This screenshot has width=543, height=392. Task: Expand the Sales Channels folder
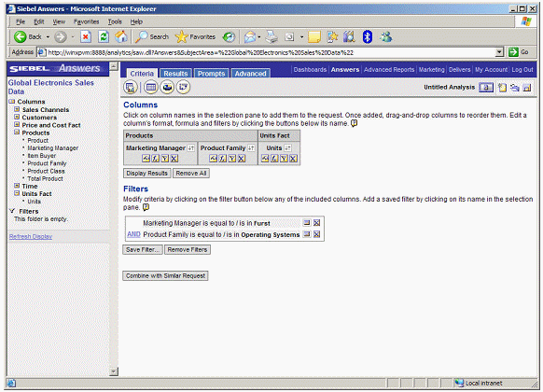click(17, 109)
